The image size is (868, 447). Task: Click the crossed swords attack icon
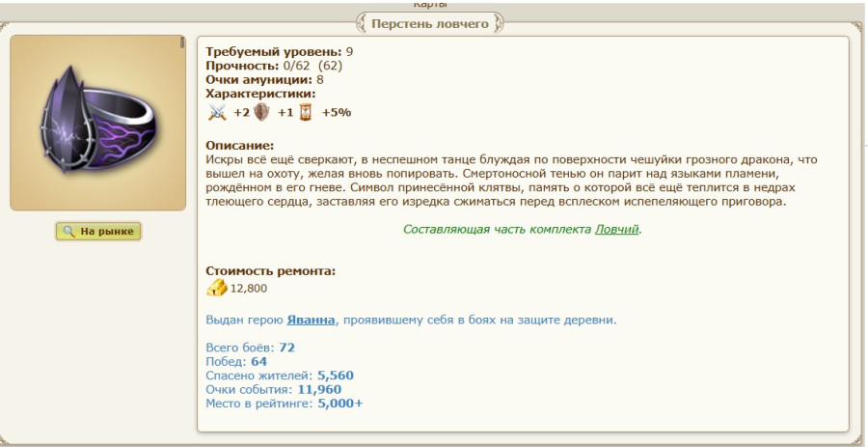pos(217,112)
